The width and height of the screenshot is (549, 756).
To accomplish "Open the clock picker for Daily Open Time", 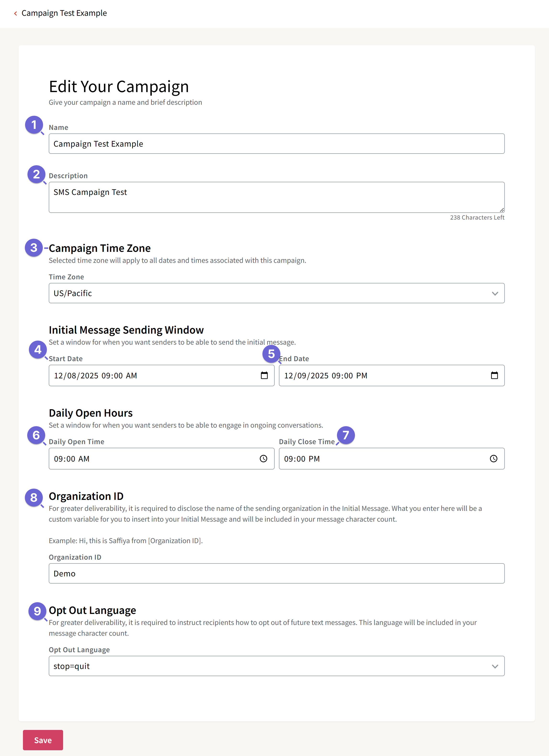I will [x=263, y=458].
